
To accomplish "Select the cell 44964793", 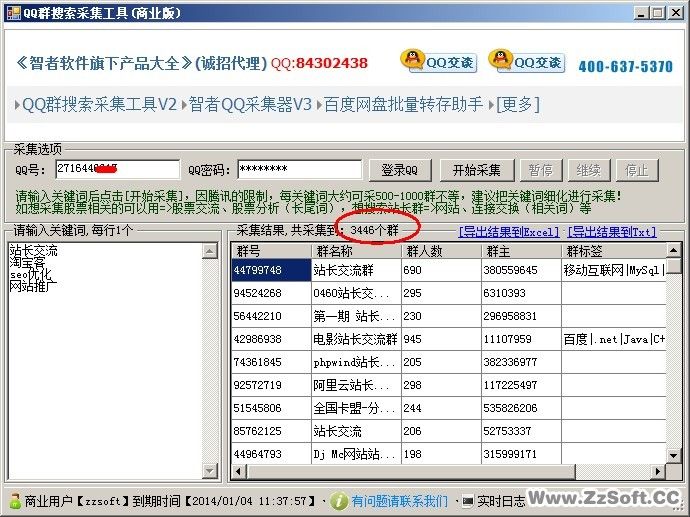I will 272,454.
